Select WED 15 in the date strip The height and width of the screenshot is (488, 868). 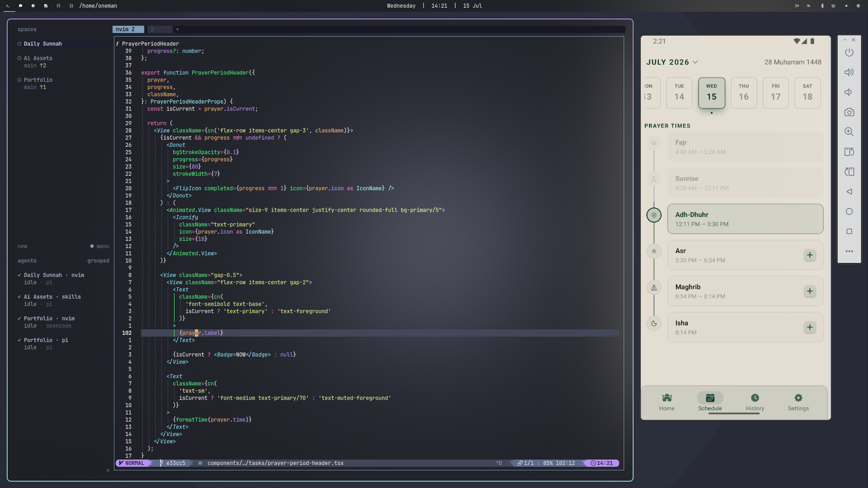click(711, 93)
